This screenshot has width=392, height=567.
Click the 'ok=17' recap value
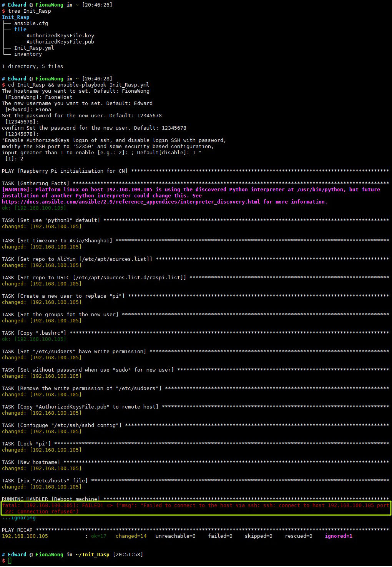pyautogui.click(x=99, y=536)
